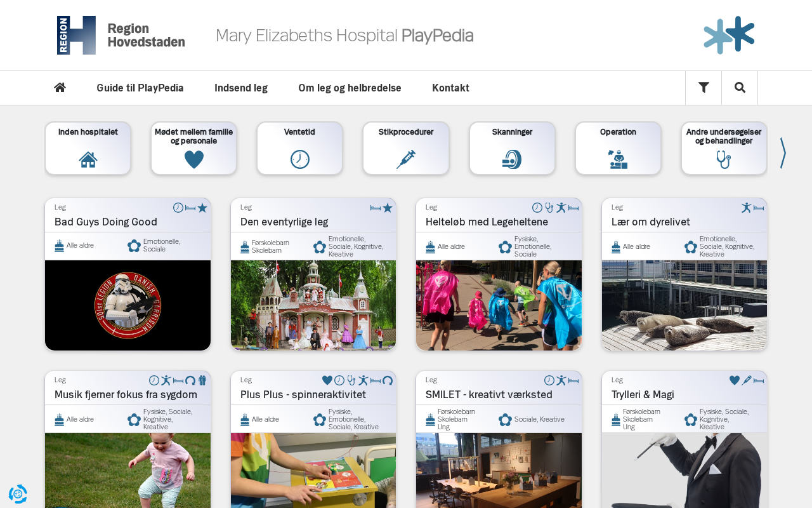Go to the Indsend leg page
This screenshot has width=812, height=508.
coord(241,88)
